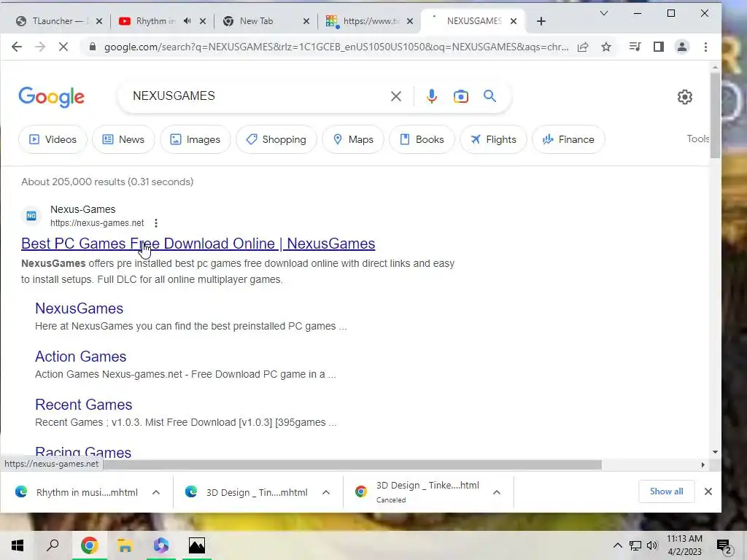Image resolution: width=747 pixels, height=560 pixels.
Task: Open the 3D Design _ Tin....mhtml download
Action: click(x=247, y=492)
